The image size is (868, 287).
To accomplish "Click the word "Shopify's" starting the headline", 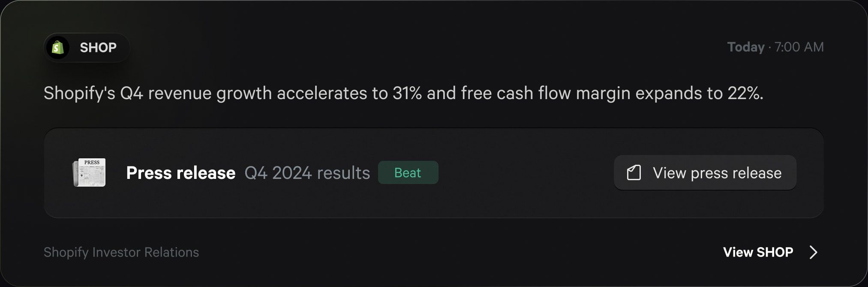I will click(x=79, y=94).
